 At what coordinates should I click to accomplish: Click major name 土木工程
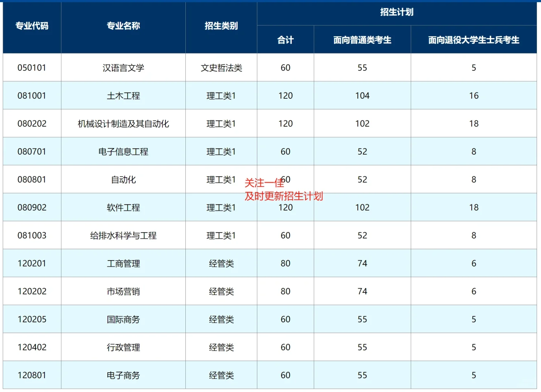123,96
